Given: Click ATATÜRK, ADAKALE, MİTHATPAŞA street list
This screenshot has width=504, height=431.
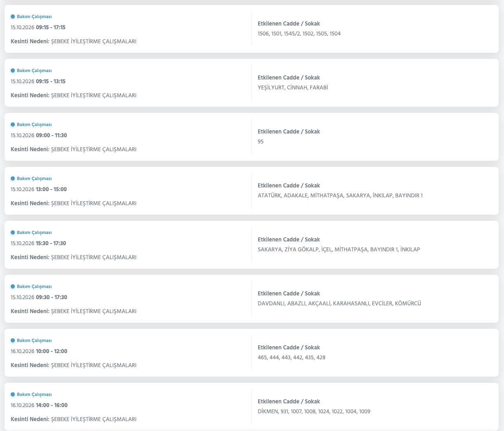Looking at the screenshot, I should click(x=340, y=196).
